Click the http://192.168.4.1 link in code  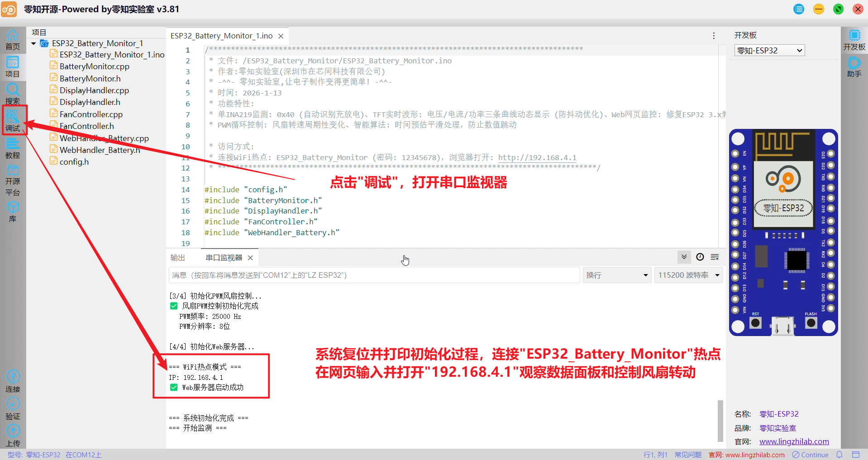coord(537,157)
